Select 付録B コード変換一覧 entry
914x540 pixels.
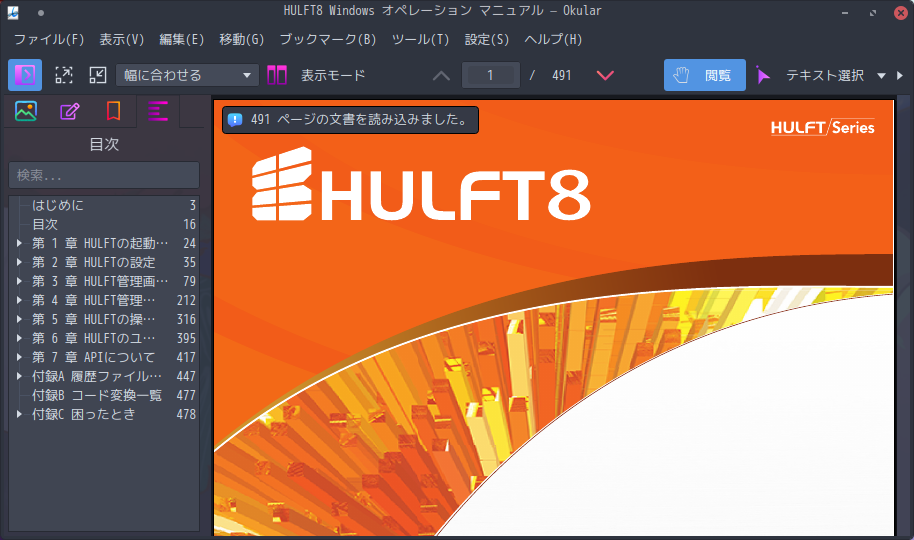coord(97,395)
